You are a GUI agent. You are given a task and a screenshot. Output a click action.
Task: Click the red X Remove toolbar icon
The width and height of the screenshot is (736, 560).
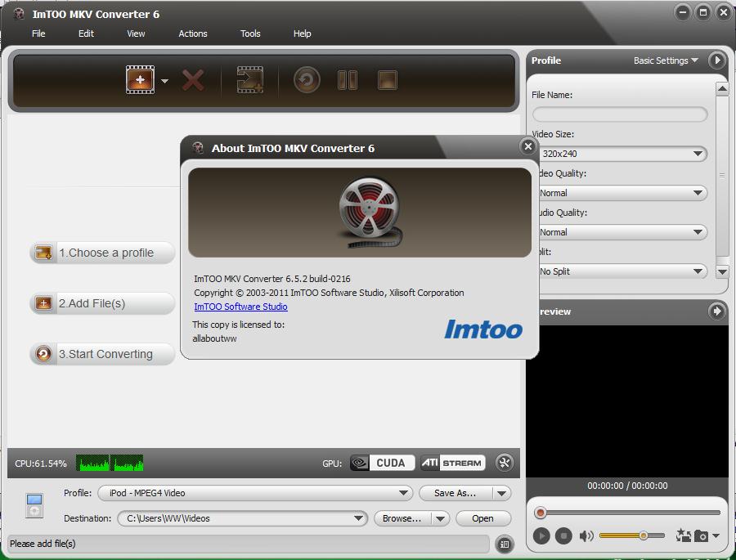(x=193, y=80)
